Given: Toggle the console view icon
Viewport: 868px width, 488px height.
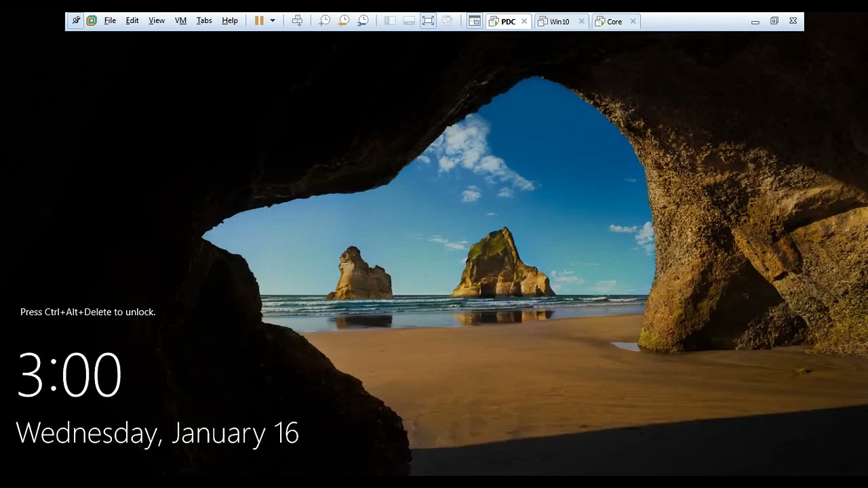Looking at the screenshot, I should (x=475, y=21).
